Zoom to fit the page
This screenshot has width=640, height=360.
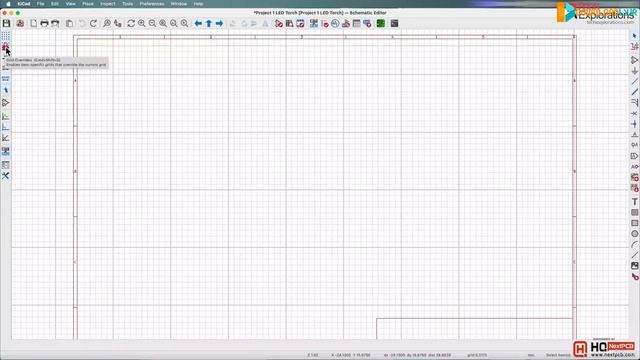point(163,23)
